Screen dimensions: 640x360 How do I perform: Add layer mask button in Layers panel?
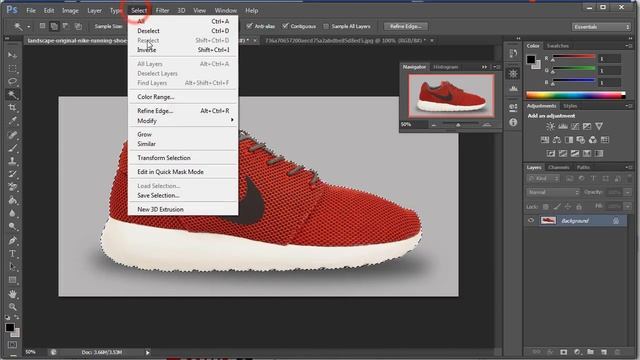pos(563,352)
